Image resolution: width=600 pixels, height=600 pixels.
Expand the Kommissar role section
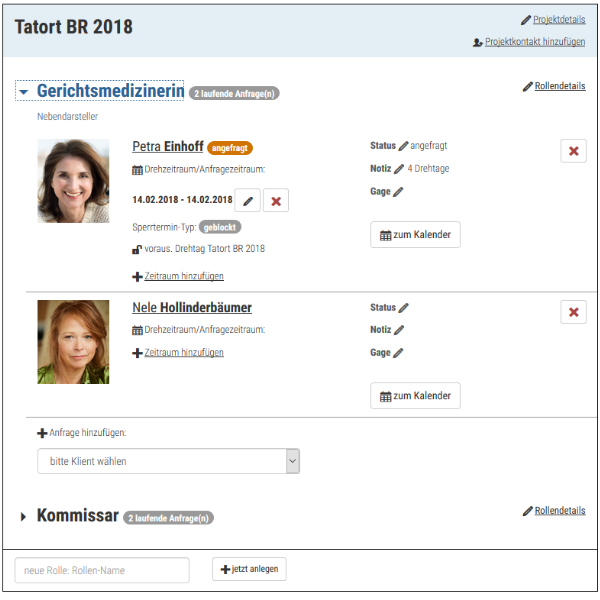(23, 517)
